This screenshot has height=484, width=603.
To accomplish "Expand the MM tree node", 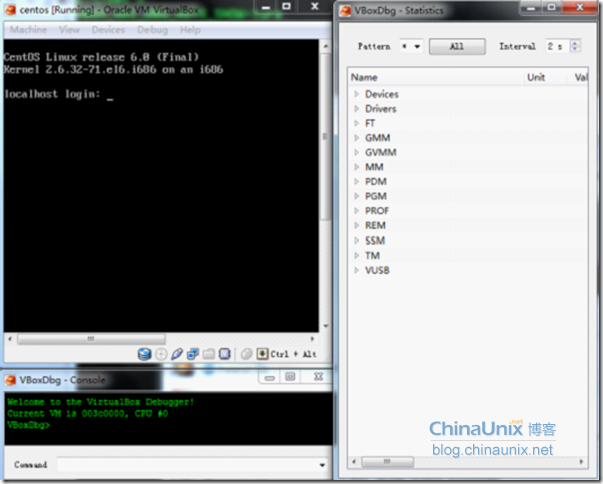I will point(356,167).
